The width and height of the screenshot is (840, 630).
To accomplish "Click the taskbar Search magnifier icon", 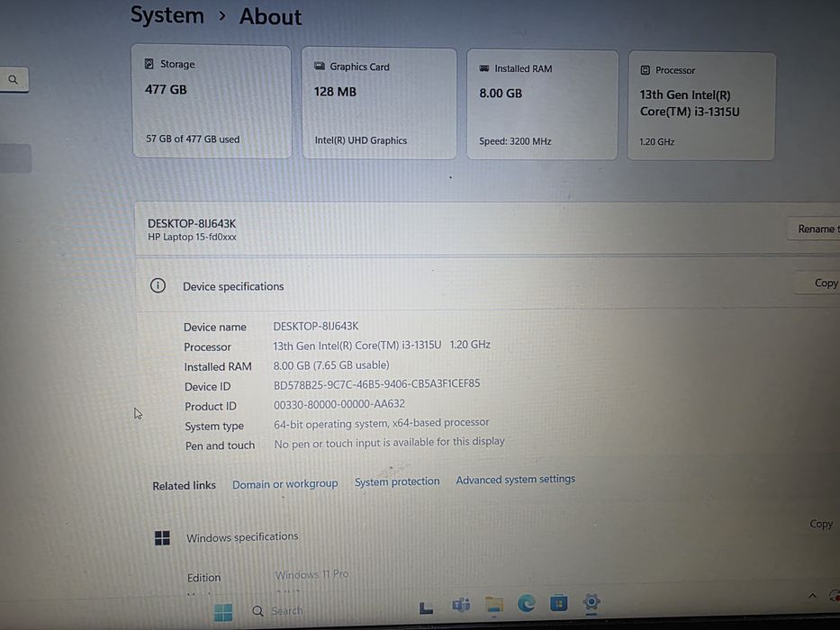I will (x=257, y=611).
